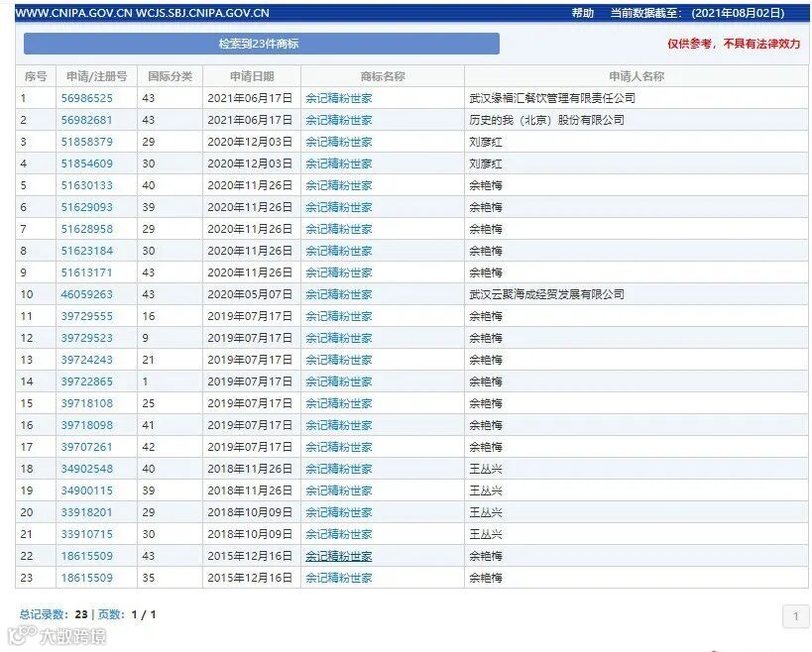
Task: Open 余记精粉世家 link beside number 51630133
Action: pos(339,185)
